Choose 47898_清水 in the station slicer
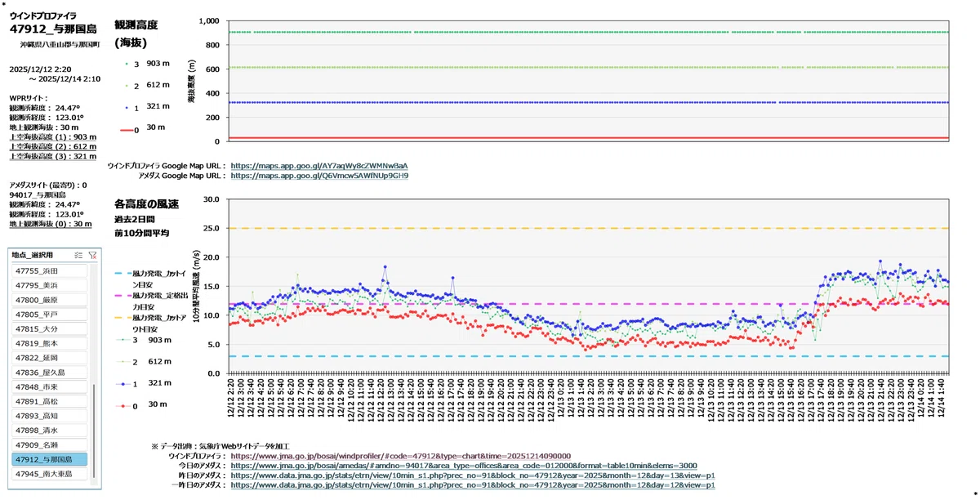Viewport: 980px width, 500px height. pos(51,431)
